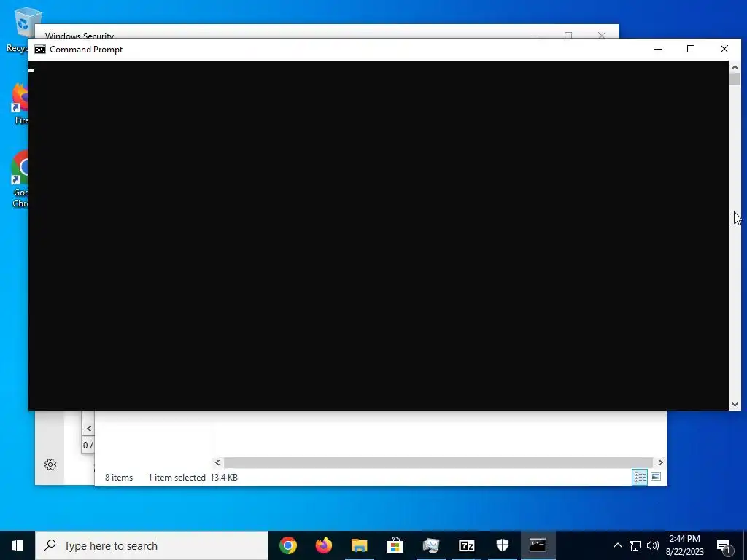Open the volume tray icon

click(x=653, y=545)
